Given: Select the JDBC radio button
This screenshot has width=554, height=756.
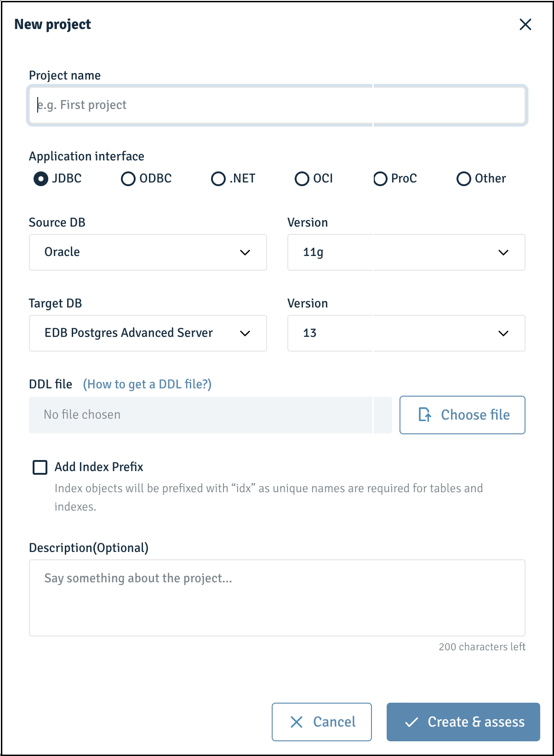Looking at the screenshot, I should [41, 179].
